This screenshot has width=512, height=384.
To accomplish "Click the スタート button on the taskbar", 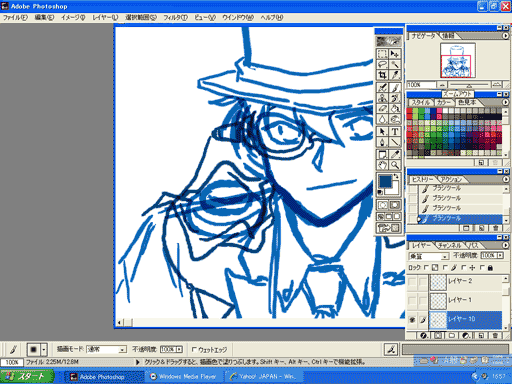I will [x=27, y=377].
